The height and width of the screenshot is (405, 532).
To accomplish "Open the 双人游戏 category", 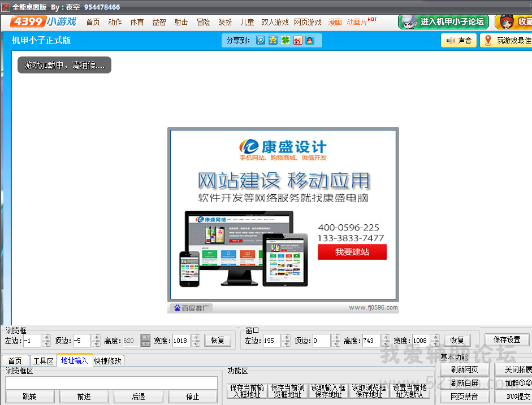I will (x=275, y=23).
